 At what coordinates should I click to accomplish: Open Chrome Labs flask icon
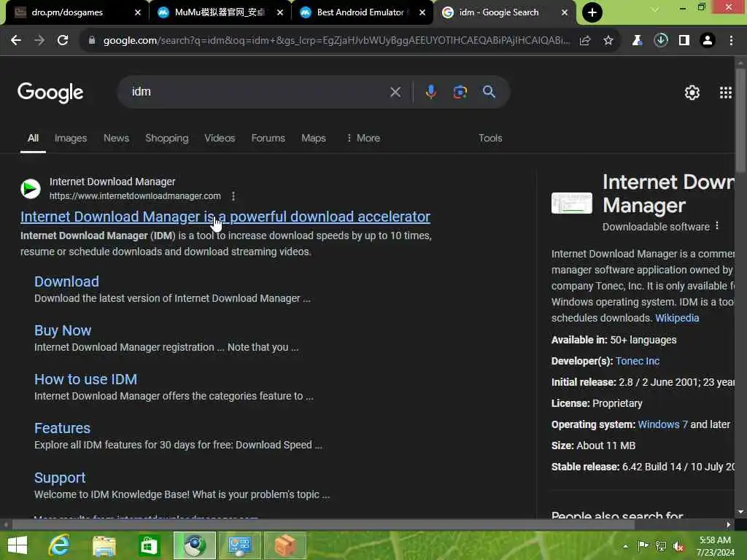tap(637, 41)
